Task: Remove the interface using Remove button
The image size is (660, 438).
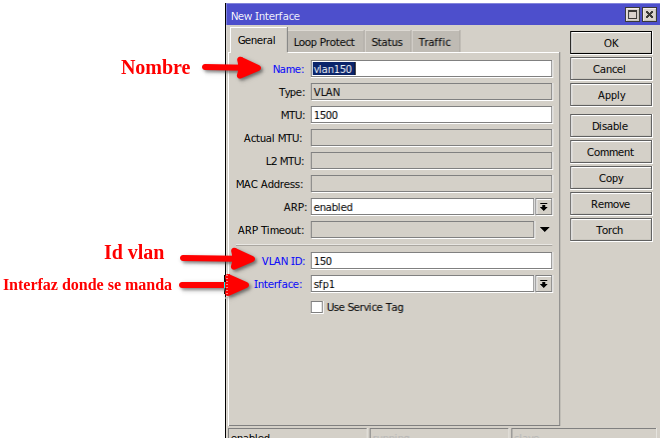Action: 610,205
